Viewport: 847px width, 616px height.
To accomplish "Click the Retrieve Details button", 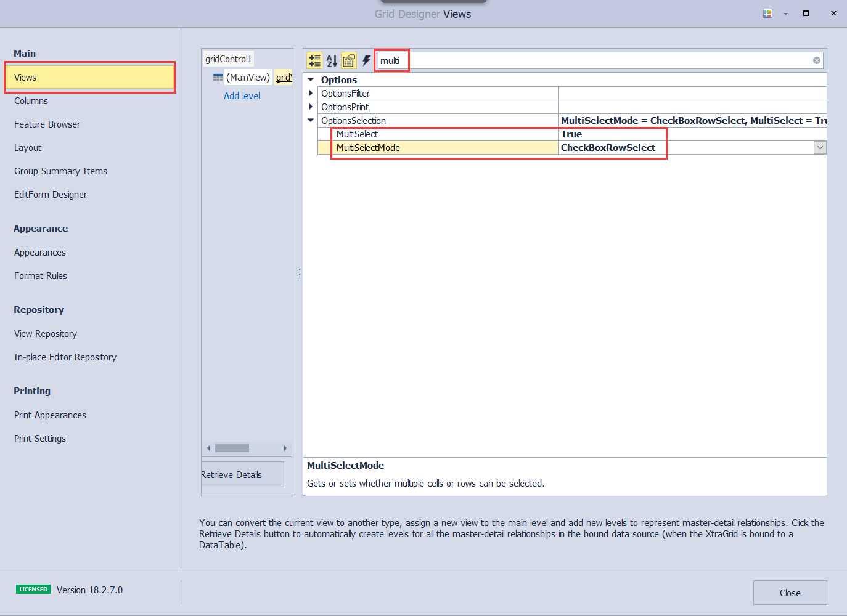I will [242, 474].
